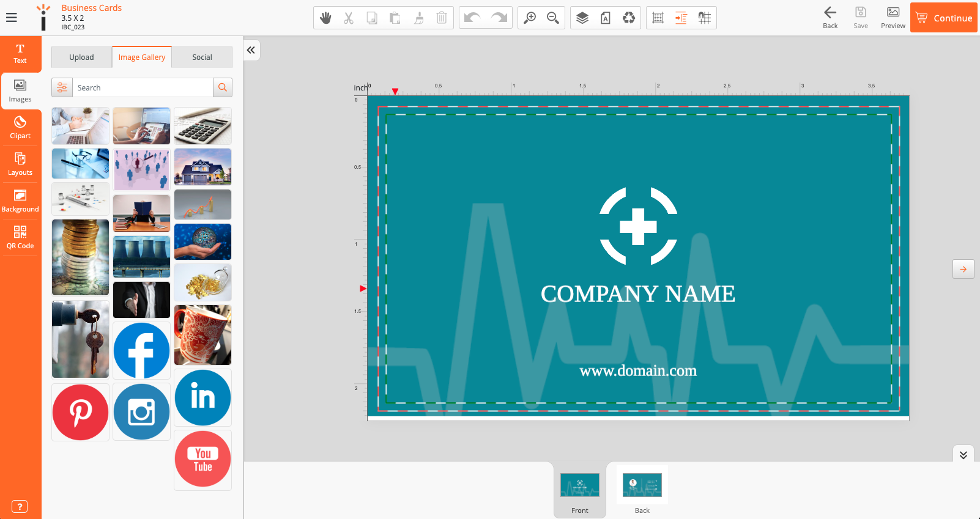The width and height of the screenshot is (980, 519).
Task: Open the QR Code tool
Action: click(x=20, y=237)
